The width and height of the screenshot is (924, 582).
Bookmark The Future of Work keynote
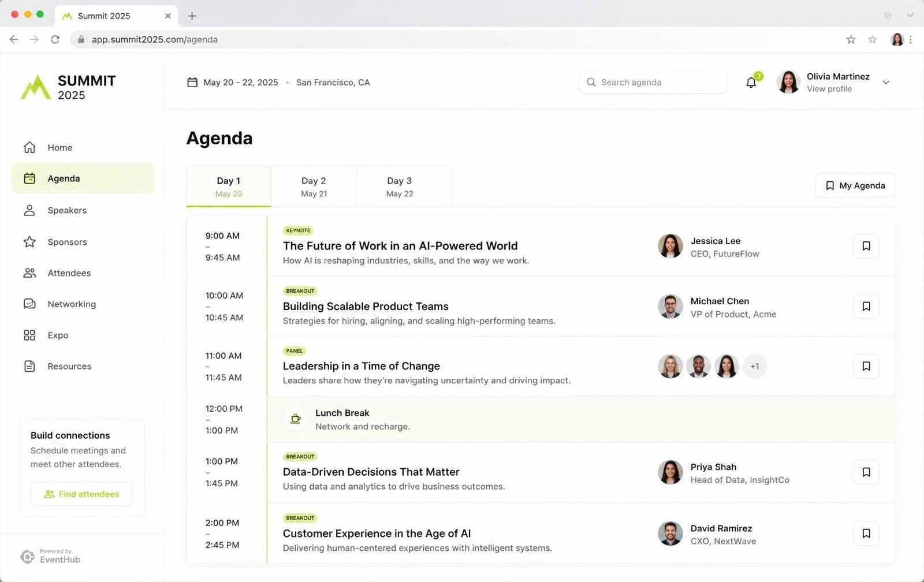click(x=866, y=246)
